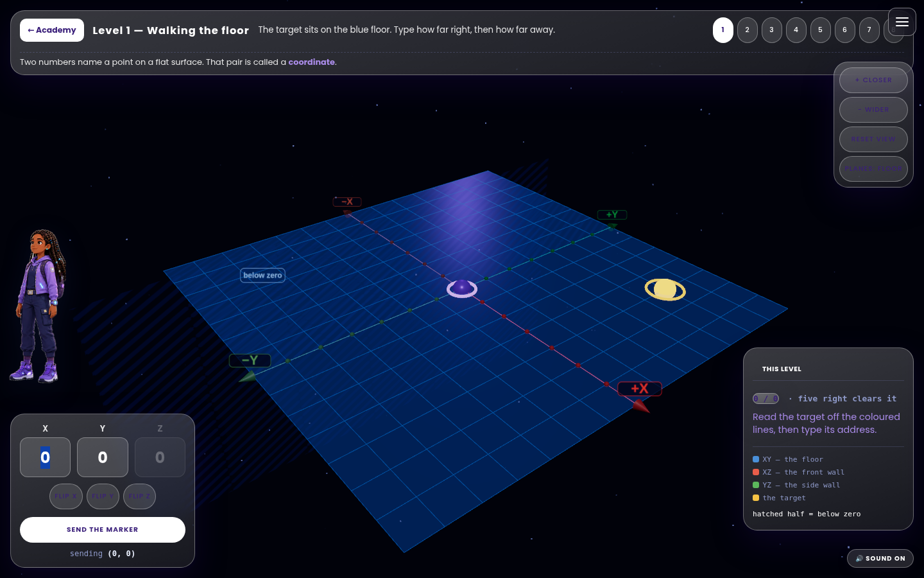
Task: Go to level 5
Action: (x=821, y=30)
